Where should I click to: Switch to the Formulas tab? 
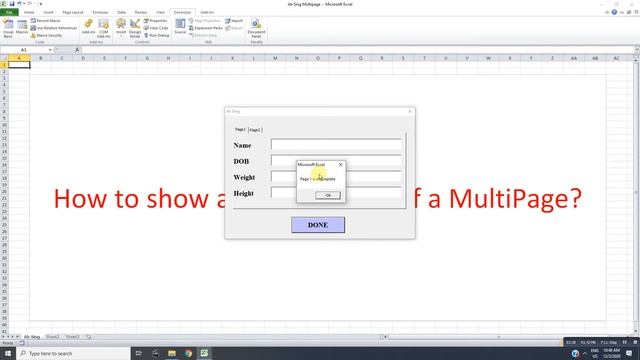100,12
